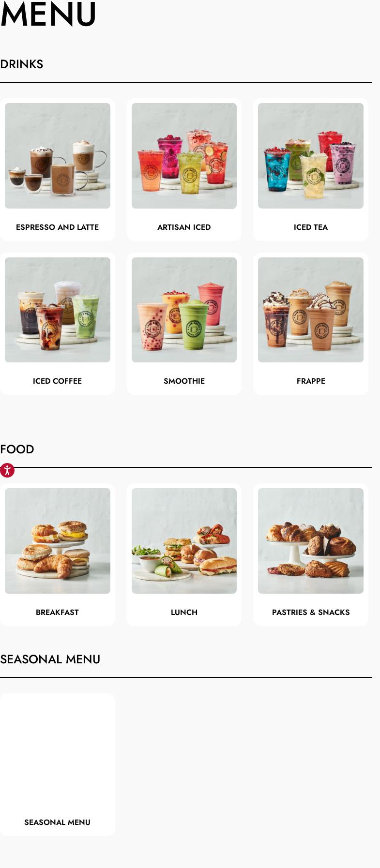
Task: Select the Artisan Iced drinks image
Action: (184, 156)
